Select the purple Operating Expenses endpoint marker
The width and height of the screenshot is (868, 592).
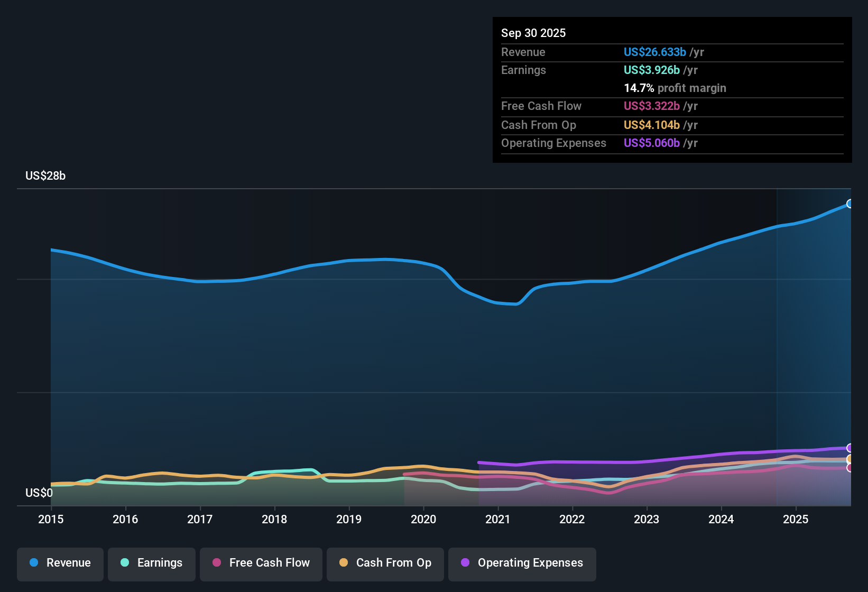pyautogui.click(x=850, y=448)
